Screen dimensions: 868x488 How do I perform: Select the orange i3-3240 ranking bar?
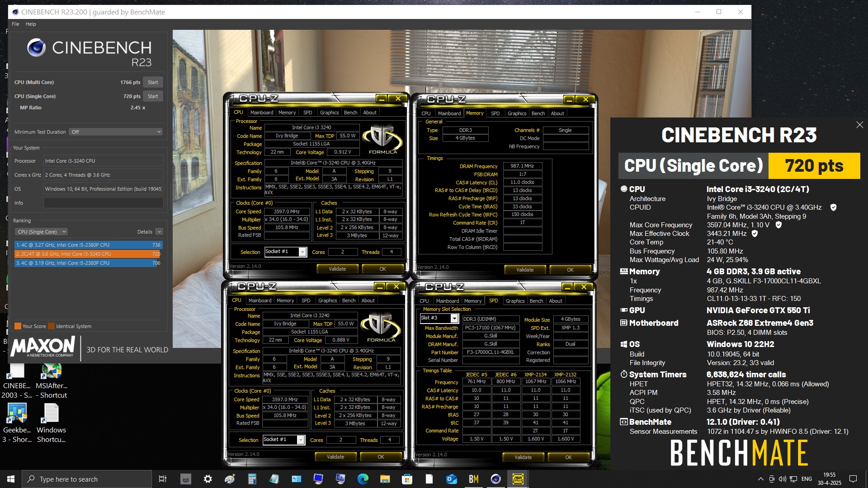(89, 254)
